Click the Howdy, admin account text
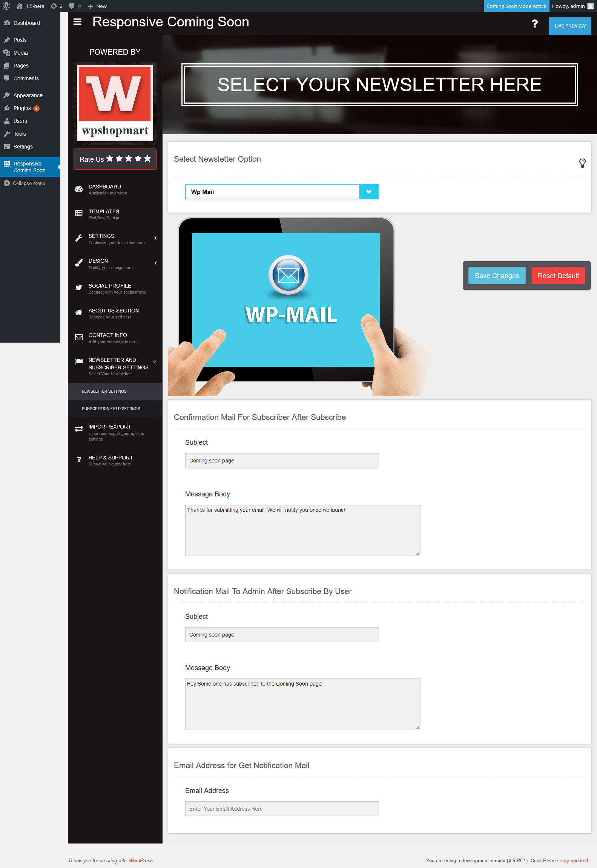Viewport: 597px width, 868px height. [568, 6]
